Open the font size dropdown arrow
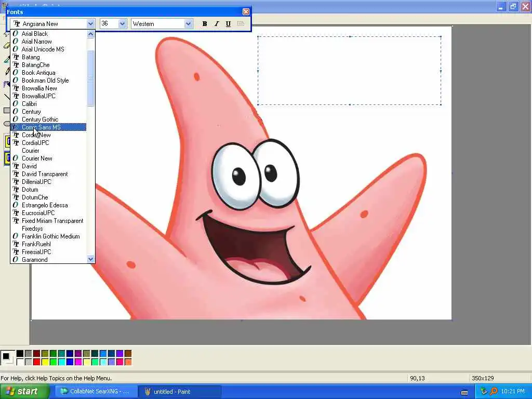The image size is (532, 399). coord(122,24)
